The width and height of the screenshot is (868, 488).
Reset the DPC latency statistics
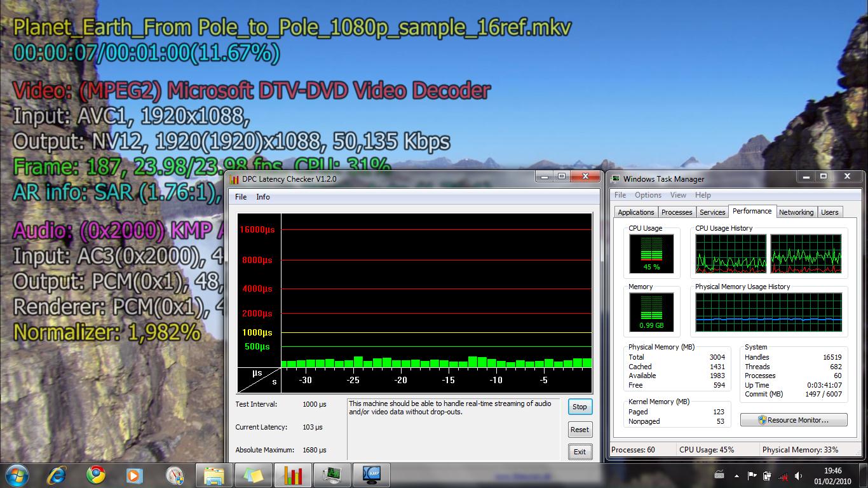[x=580, y=430]
